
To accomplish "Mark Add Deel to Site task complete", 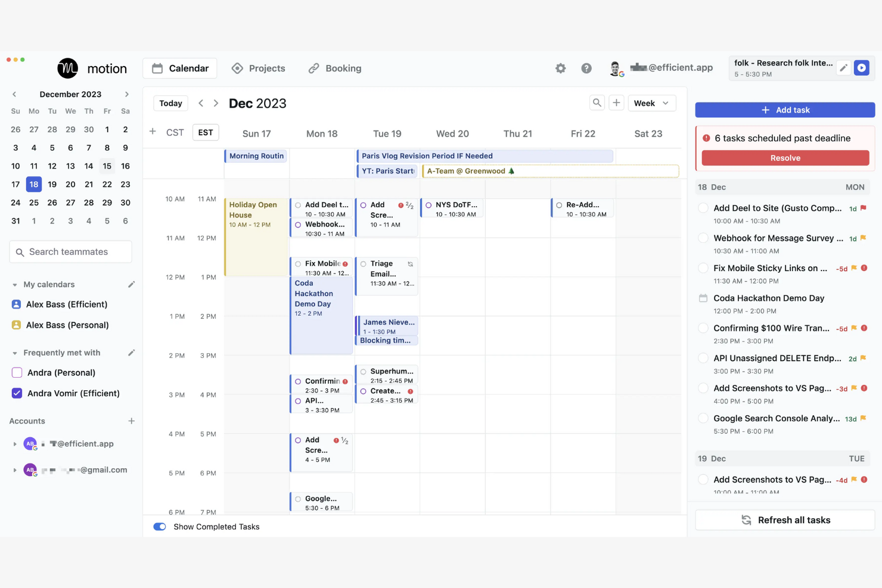I will (x=703, y=208).
